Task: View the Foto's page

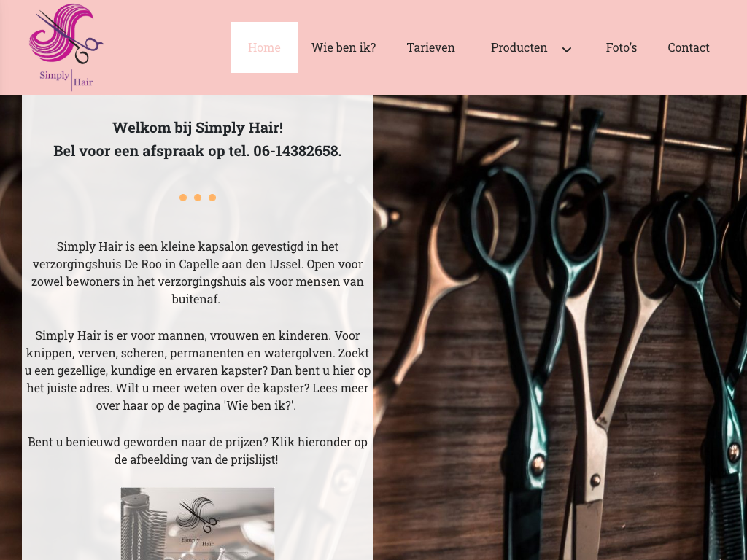Action: (622, 47)
